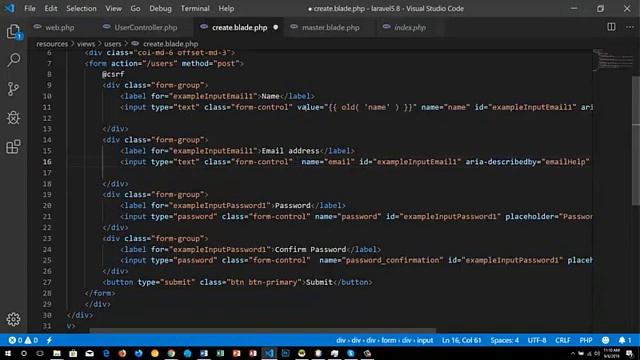
Task: Switch to the web.php tab
Action: tap(60, 27)
